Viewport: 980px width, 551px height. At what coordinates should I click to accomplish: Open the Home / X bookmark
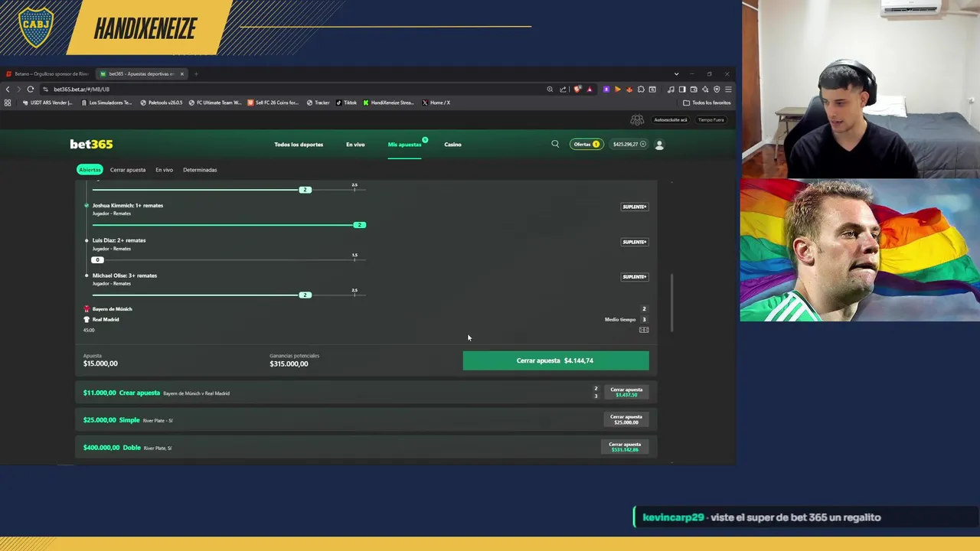(x=436, y=103)
